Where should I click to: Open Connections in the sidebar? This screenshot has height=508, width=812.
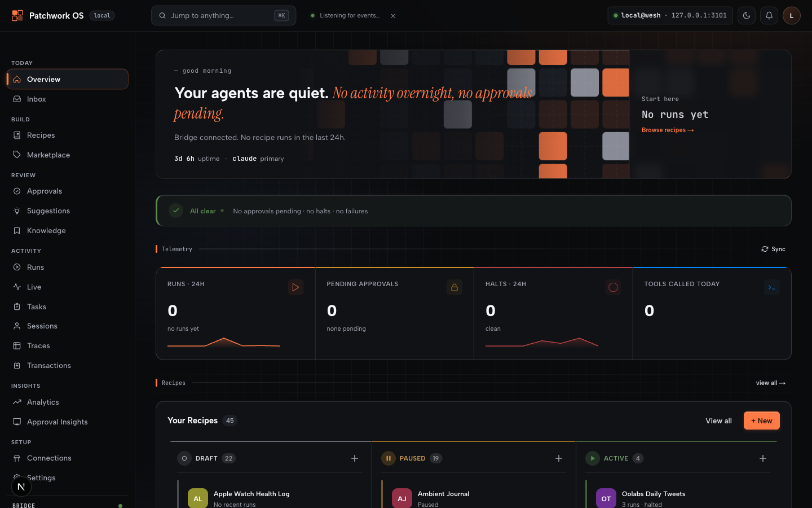tap(68, 458)
